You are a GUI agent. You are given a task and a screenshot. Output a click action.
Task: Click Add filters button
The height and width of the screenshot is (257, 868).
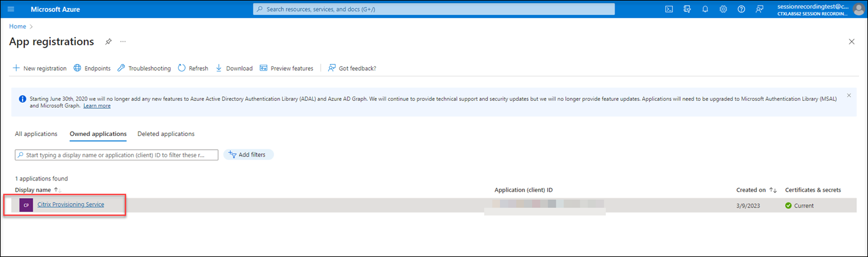coord(248,155)
